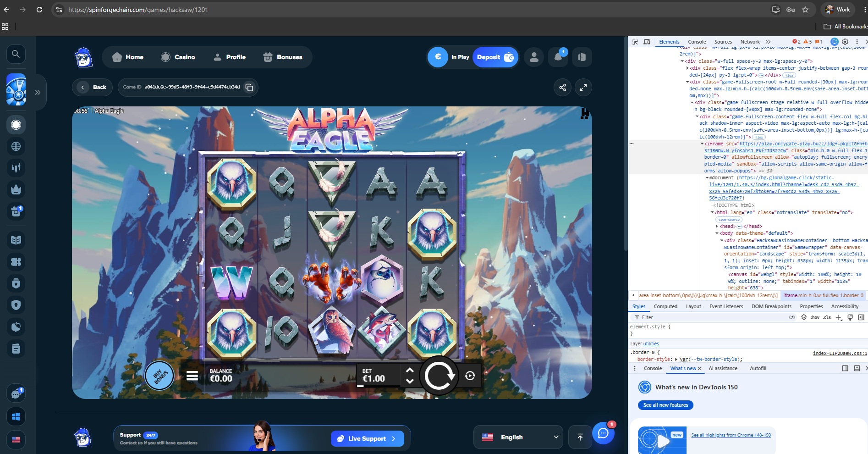
Task: Go to Home in the casino nav
Action: tap(128, 57)
